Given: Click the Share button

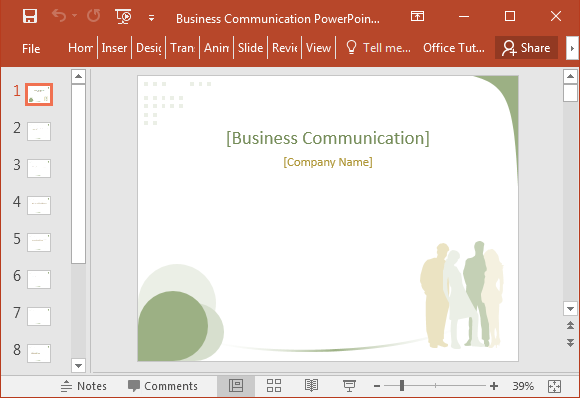Looking at the screenshot, I should [526, 48].
